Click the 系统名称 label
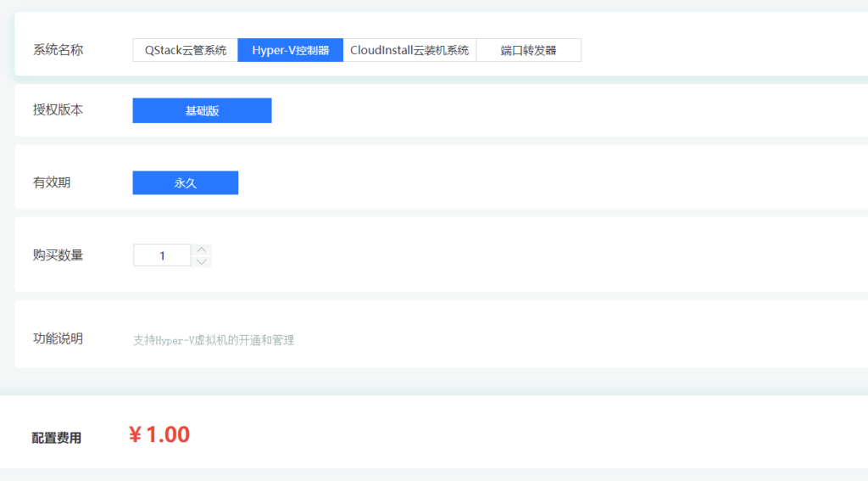This screenshot has width=868, height=481. 58,50
